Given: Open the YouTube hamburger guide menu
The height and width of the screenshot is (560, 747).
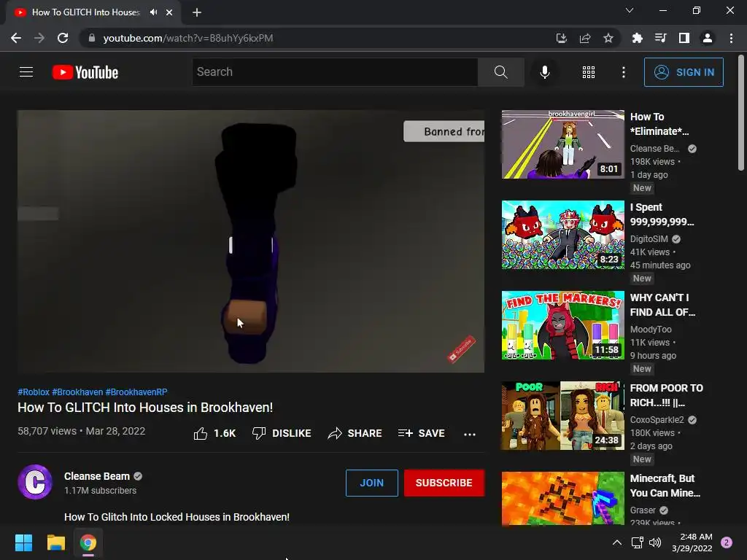Looking at the screenshot, I should tap(26, 72).
